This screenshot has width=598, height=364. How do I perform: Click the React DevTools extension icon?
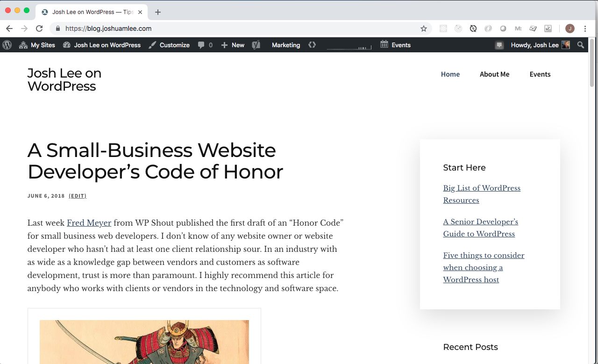[443, 29]
